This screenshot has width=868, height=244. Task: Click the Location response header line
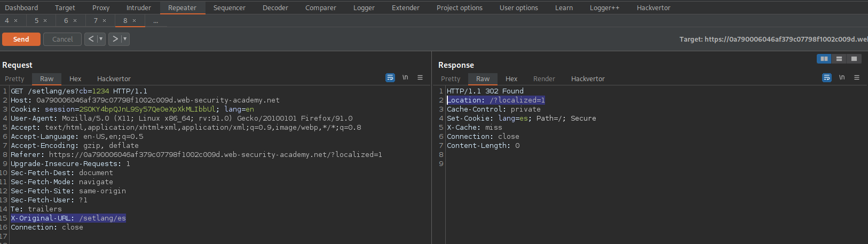496,100
